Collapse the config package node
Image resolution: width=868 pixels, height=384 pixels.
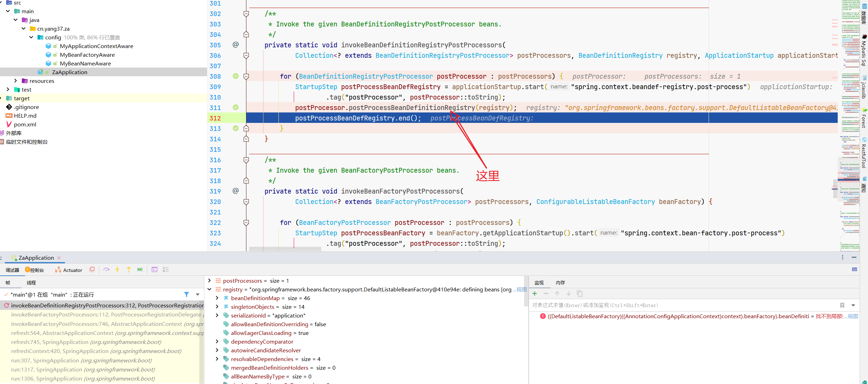click(31, 37)
